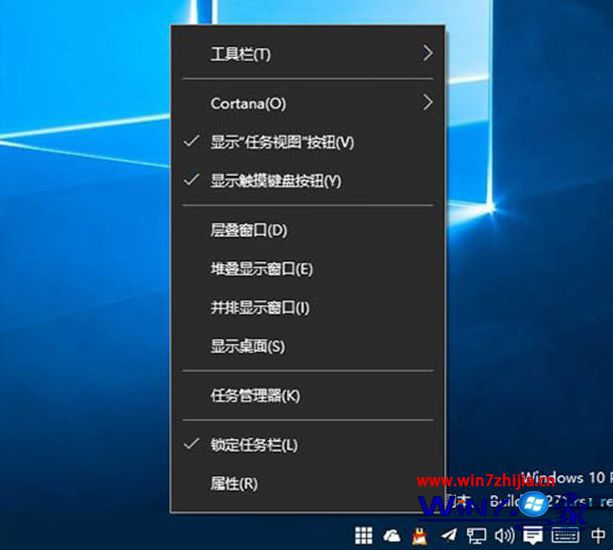Choose 堆叠显示窗口(E) menu entry
The image size is (613, 550).
point(261,269)
